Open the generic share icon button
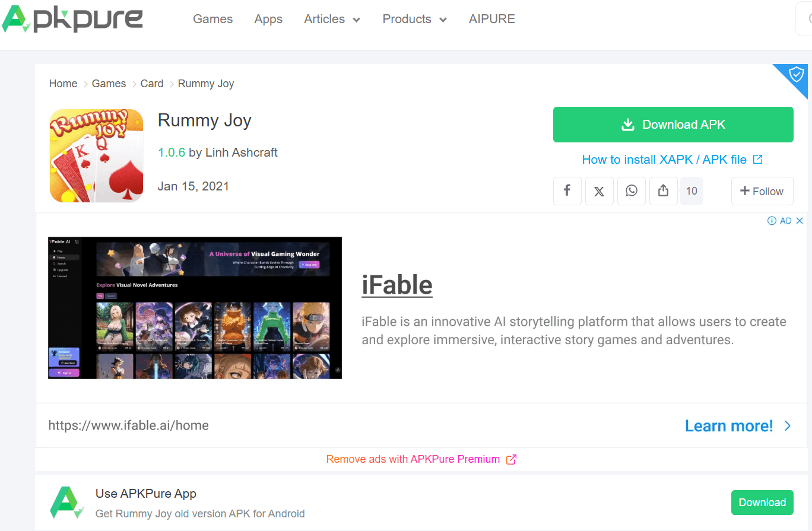The width and height of the screenshot is (812, 531). tap(664, 191)
